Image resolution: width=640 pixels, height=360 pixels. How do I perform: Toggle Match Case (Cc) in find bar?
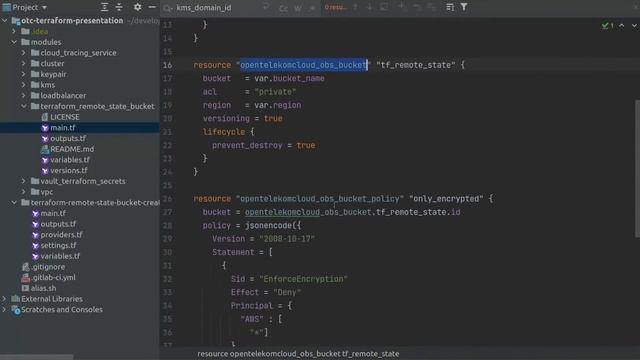283,8
